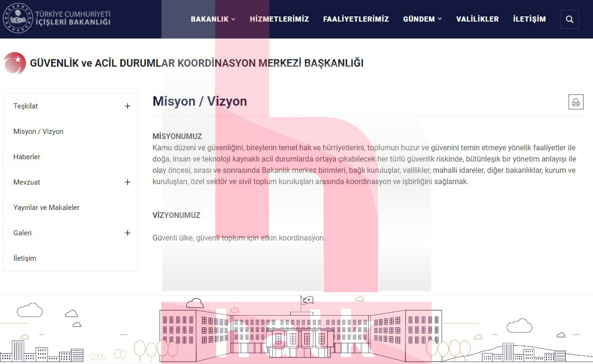The height and width of the screenshot is (364, 593).
Task: Open the BAKANLIK dropdown menu
Action: click(213, 19)
